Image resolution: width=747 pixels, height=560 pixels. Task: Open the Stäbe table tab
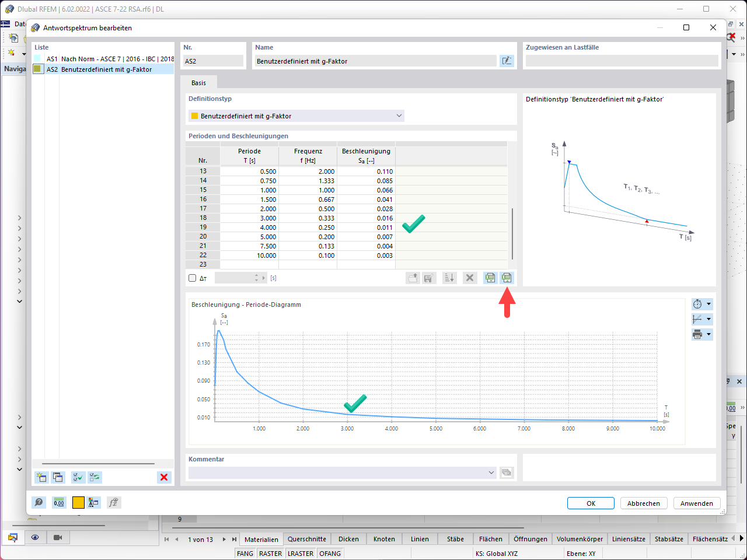pos(455,539)
